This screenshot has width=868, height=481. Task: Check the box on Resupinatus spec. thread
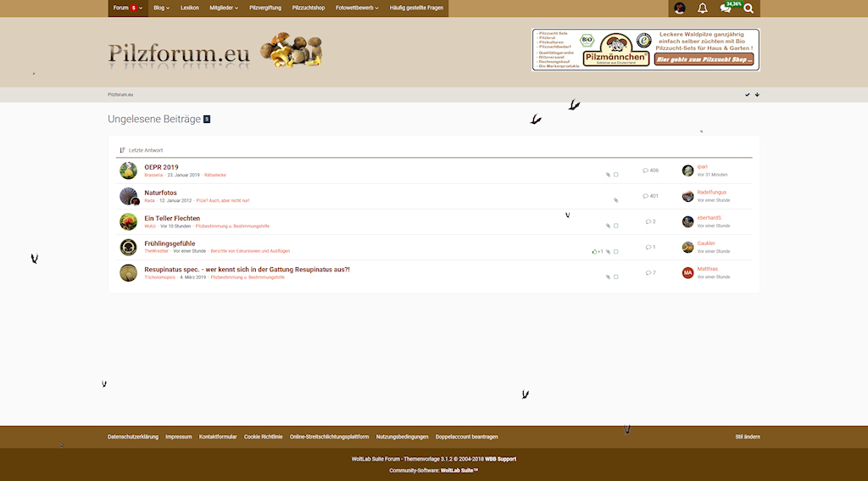(x=616, y=277)
